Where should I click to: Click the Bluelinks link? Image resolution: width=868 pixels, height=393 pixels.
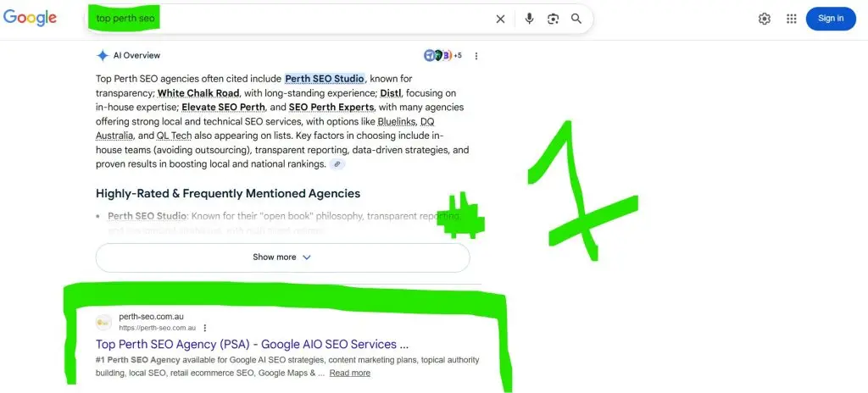[x=397, y=121]
